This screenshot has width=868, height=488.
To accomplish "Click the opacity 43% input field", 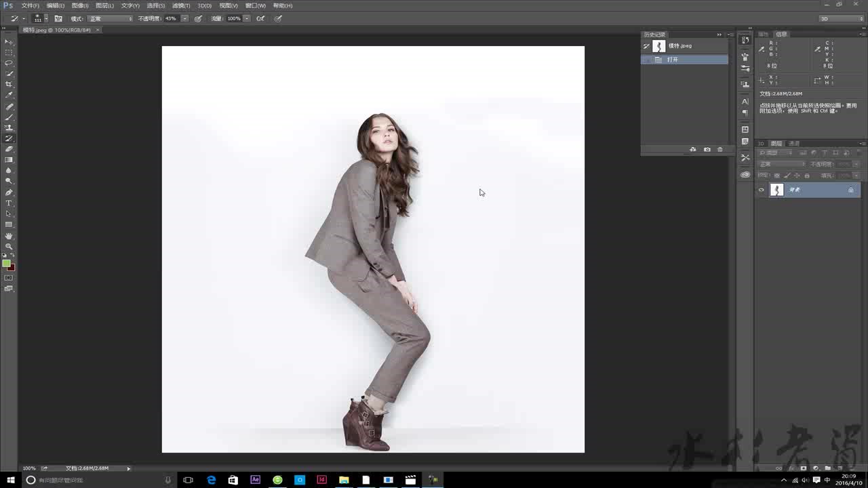I will click(x=172, y=18).
